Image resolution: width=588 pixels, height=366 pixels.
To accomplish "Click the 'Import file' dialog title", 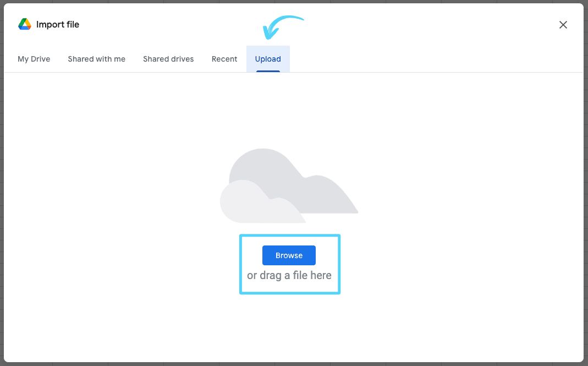I will point(57,24).
